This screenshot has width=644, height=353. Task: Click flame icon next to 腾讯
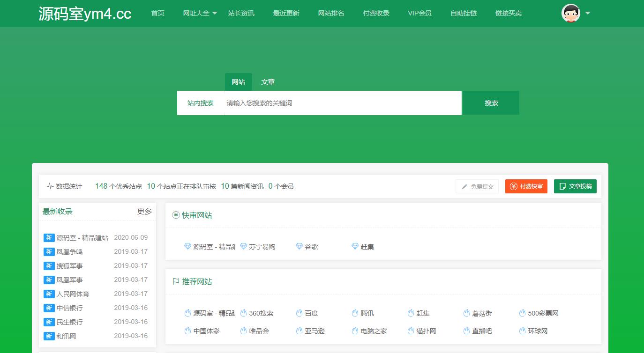coord(355,313)
